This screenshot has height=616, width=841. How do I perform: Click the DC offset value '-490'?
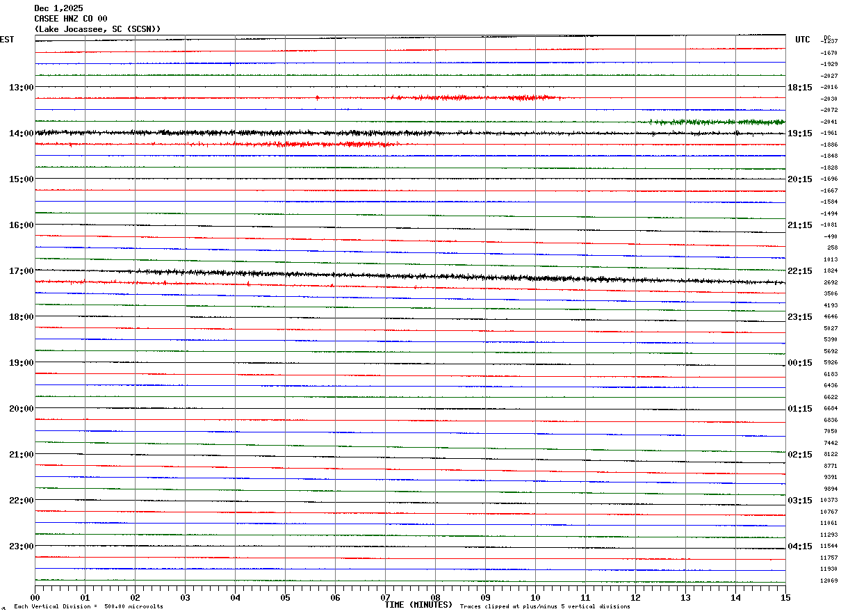(x=831, y=236)
